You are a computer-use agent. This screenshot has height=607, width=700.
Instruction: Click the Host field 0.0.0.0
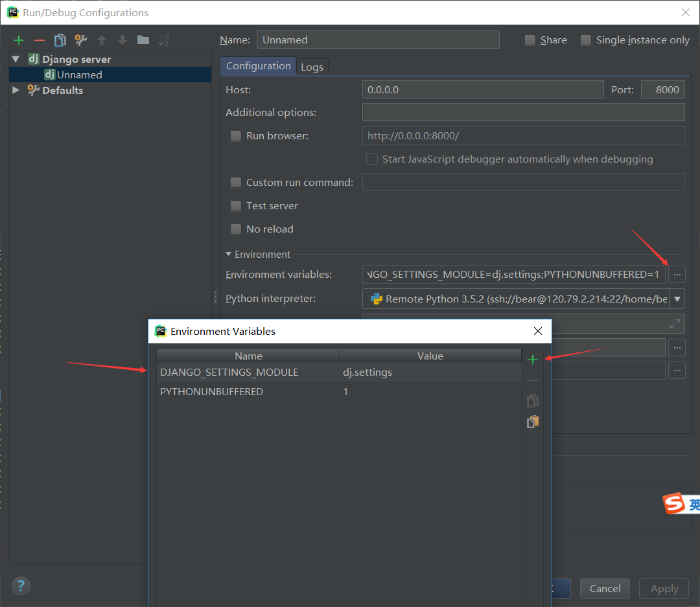483,89
